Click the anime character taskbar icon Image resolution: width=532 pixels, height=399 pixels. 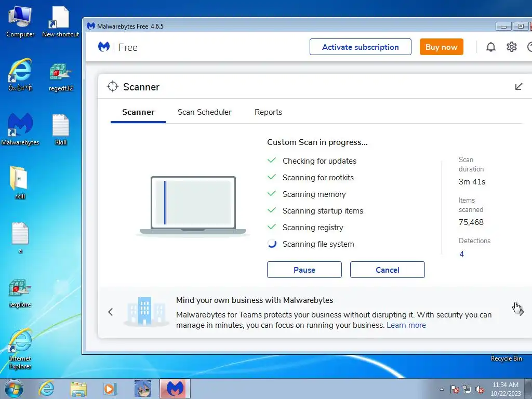tap(143, 389)
